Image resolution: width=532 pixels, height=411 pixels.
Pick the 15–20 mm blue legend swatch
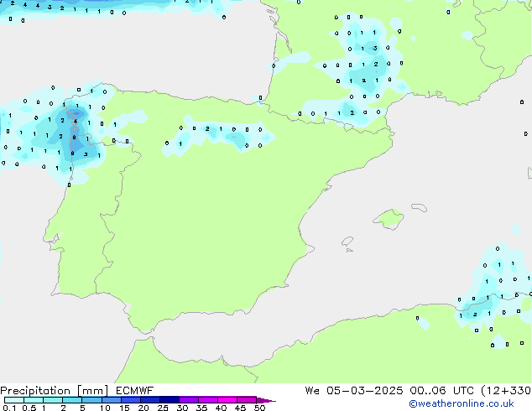pos(130,400)
